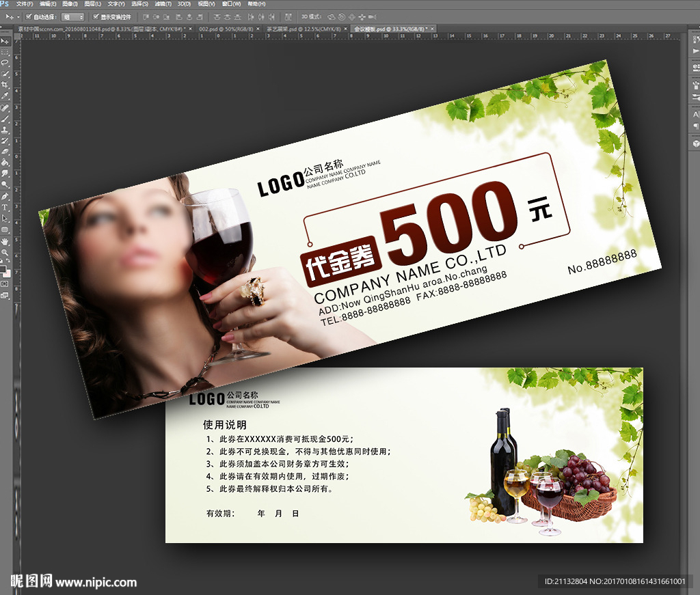This screenshot has width=700, height=595.
Task: Click the align top edges icon
Action: pyautogui.click(x=146, y=17)
